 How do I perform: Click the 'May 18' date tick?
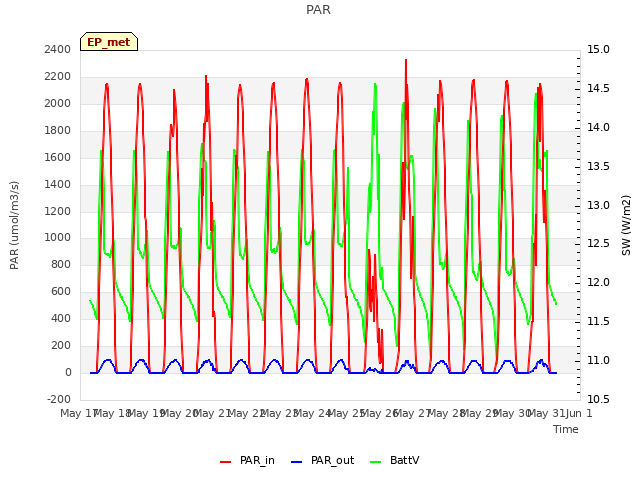click(x=112, y=414)
